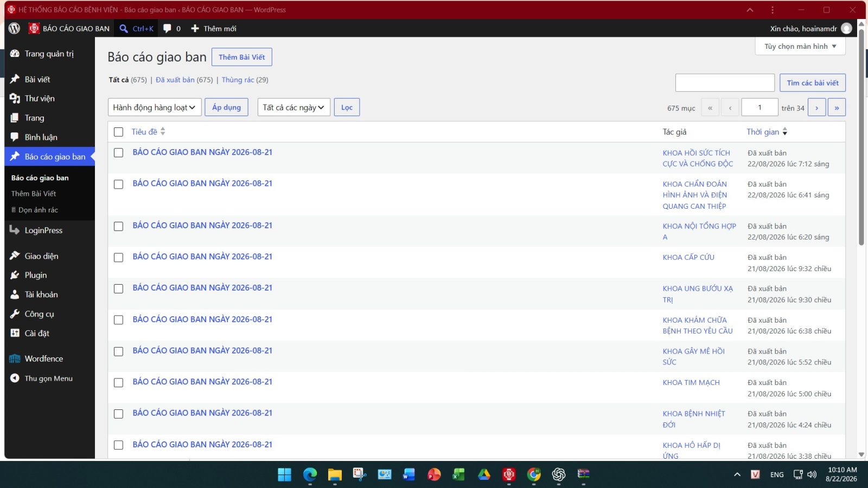Show hidden icons in the system tray
This screenshot has height=488, width=868.
[737, 474]
